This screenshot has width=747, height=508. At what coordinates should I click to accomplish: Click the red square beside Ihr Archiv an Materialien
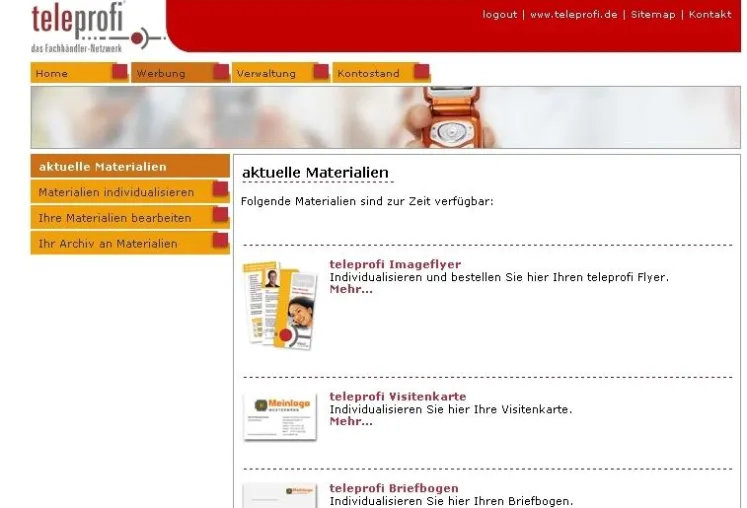(x=220, y=240)
